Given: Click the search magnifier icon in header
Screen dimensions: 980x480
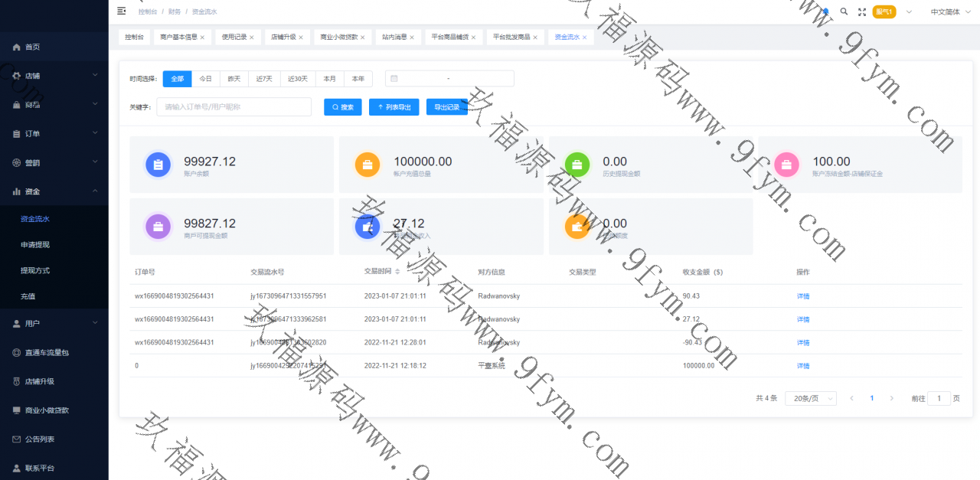Looking at the screenshot, I should point(844,11).
